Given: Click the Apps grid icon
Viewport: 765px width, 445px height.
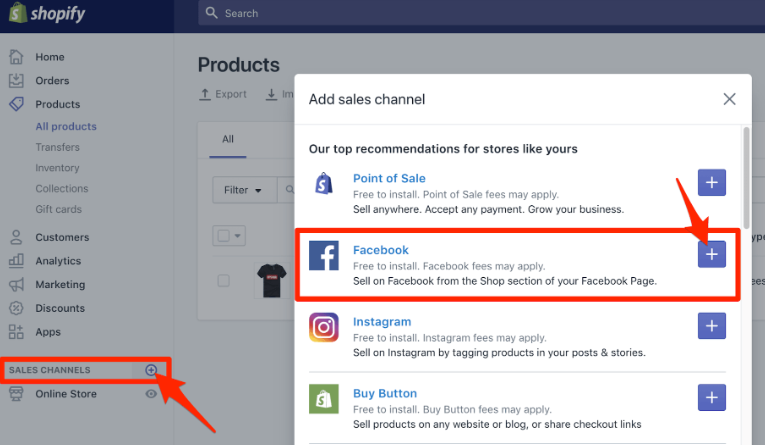Looking at the screenshot, I should click(16, 332).
